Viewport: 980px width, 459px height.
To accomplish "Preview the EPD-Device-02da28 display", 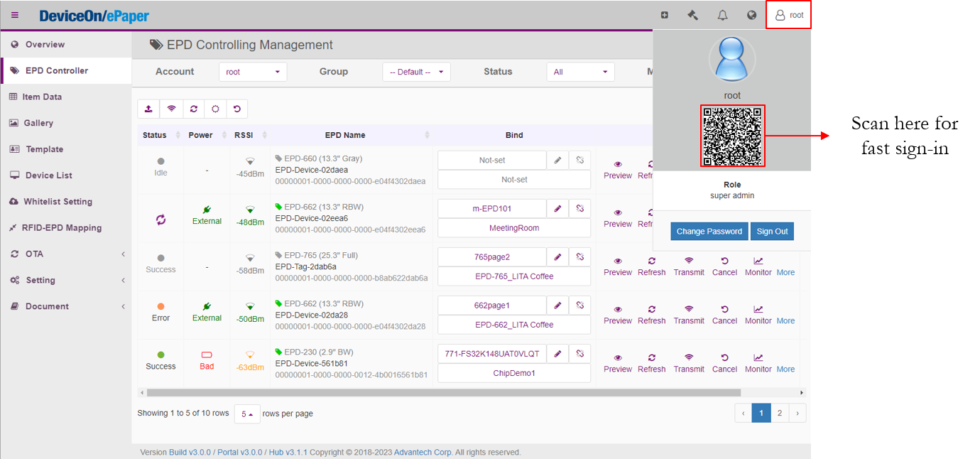I will coord(617,315).
